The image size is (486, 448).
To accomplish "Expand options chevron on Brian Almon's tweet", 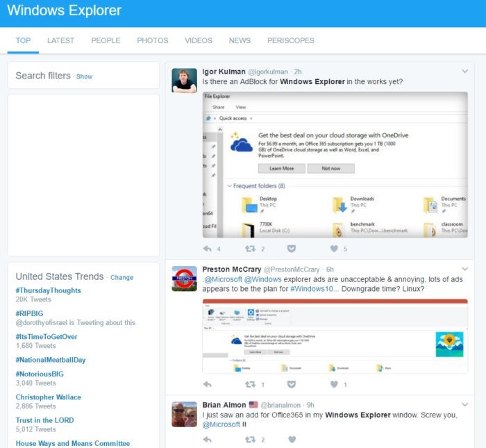I will pyautogui.click(x=464, y=405).
